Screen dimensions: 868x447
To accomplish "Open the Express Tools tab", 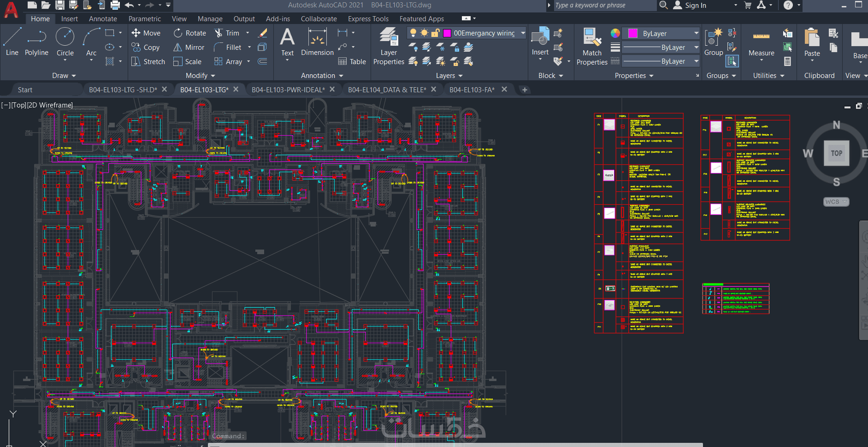I will click(x=368, y=19).
